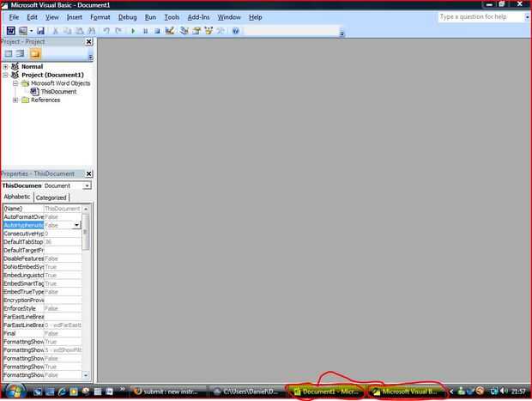Open the Window menu
The height and width of the screenshot is (401, 532).
click(229, 17)
